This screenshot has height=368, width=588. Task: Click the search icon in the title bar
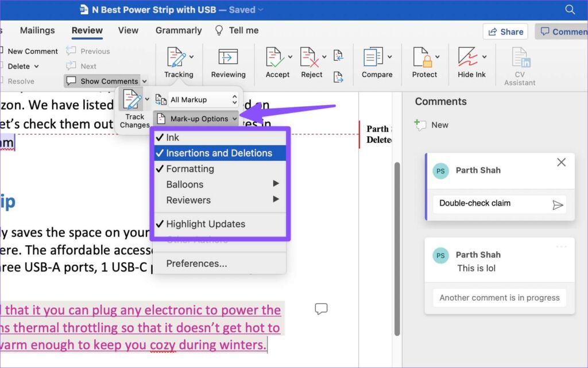pyautogui.click(x=570, y=9)
